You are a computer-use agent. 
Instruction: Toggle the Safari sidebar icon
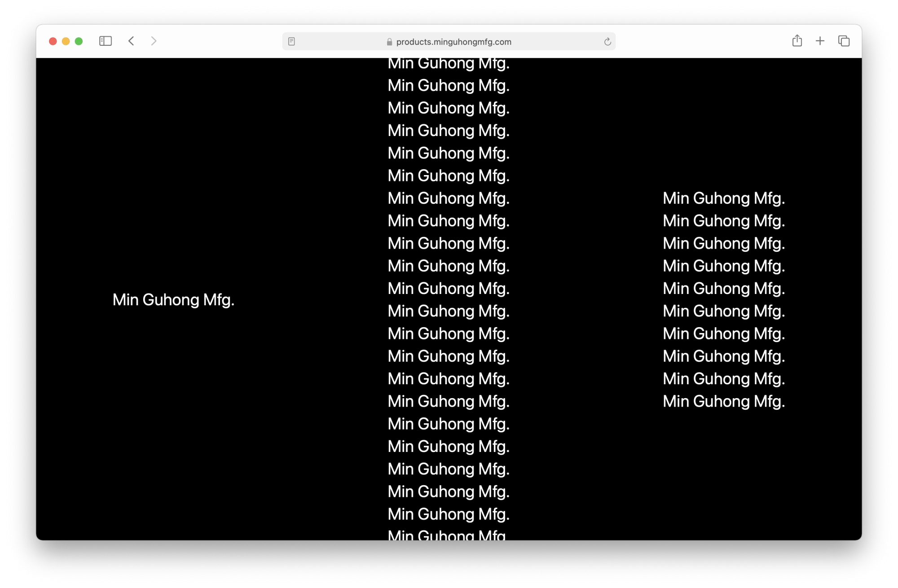[105, 41]
